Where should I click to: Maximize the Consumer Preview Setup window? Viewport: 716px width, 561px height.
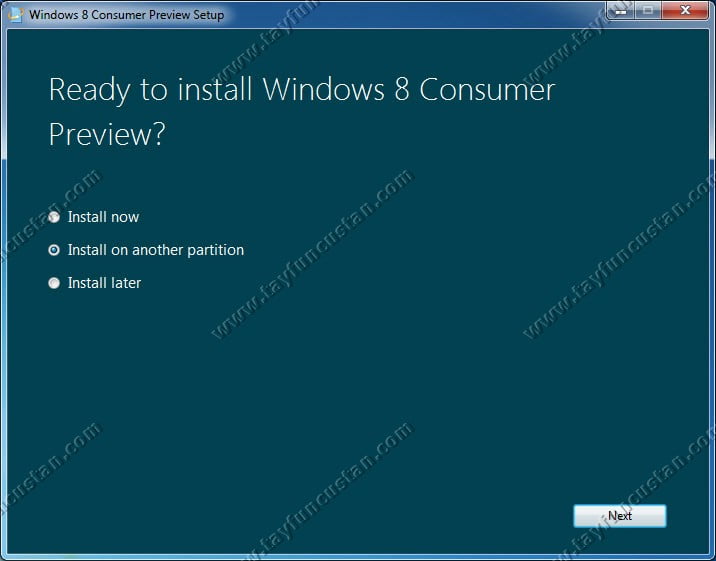pos(648,11)
